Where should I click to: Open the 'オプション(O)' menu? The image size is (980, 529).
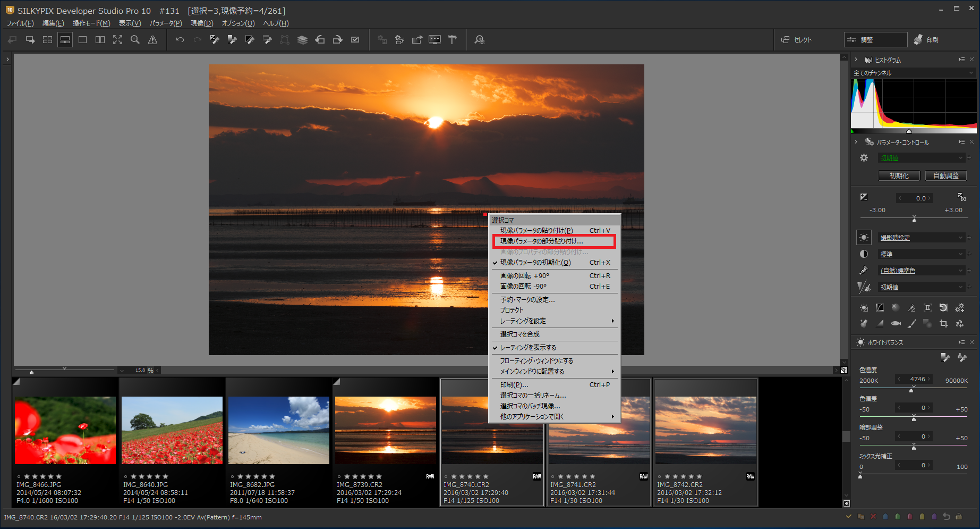[238, 23]
